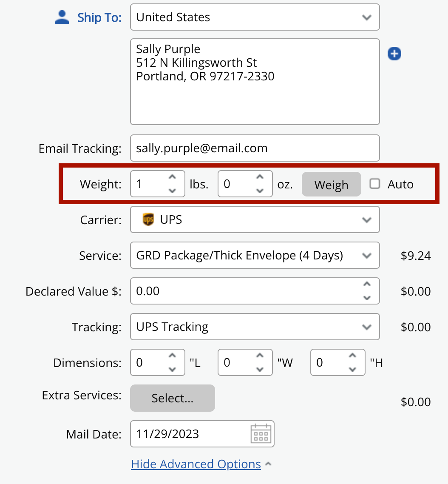
Task: Click the blue plus icon to add recipient
Action: (394, 54)
